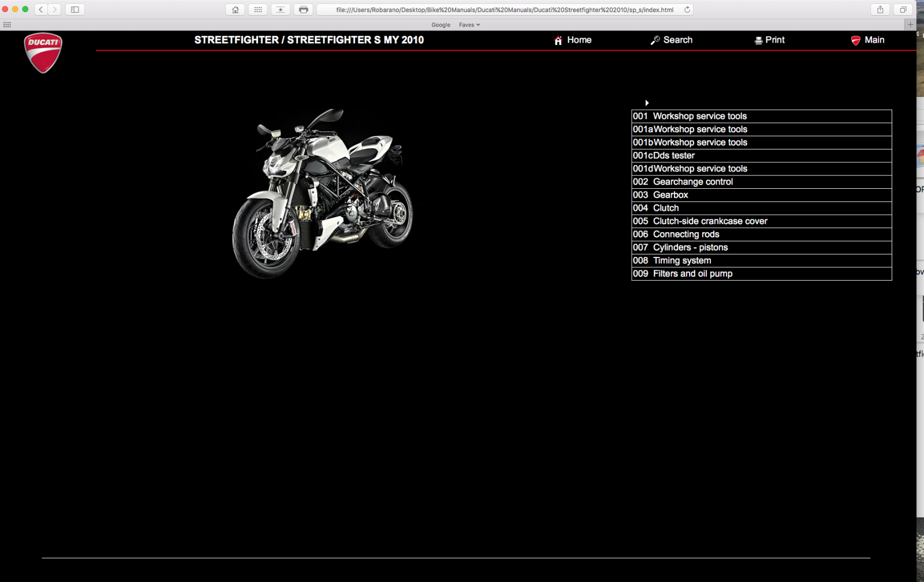The height and width of the screenshot is (582, 924).
Task: Toggle the Safari sidebar button
Action: (x=75, y=9)
